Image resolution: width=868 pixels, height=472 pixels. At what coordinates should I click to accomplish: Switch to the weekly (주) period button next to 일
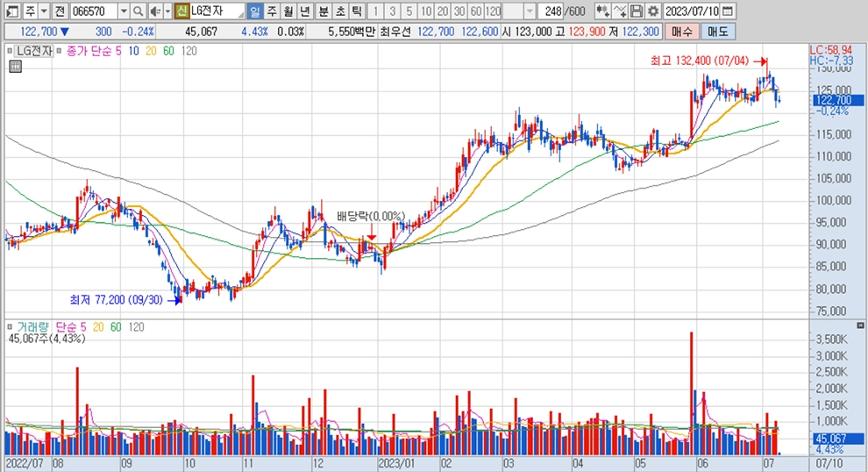[x=271, y=11]
